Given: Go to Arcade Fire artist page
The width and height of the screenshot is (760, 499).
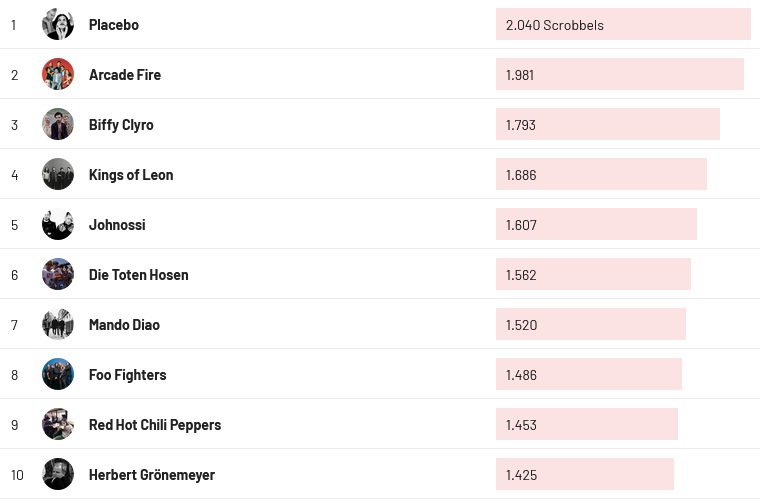Looking at the screenshot, I should click(125, 75).
